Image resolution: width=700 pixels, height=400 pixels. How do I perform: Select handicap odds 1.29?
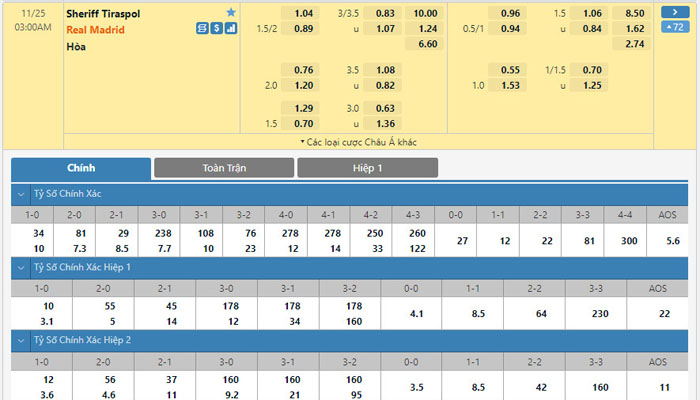pos(300,108)
